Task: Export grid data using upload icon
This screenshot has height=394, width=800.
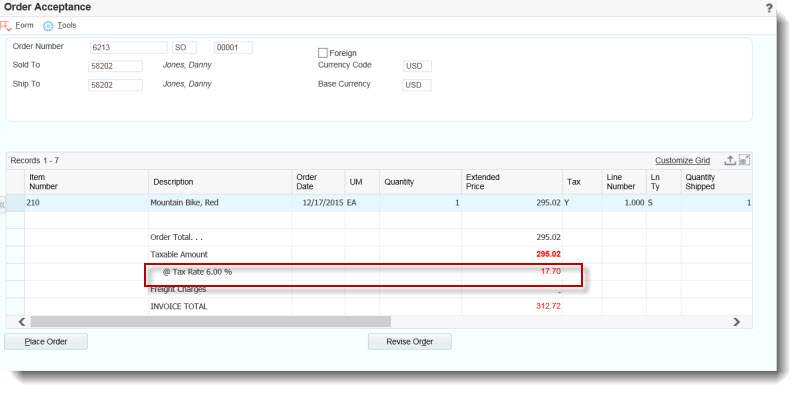Action: tap(730, 160)
